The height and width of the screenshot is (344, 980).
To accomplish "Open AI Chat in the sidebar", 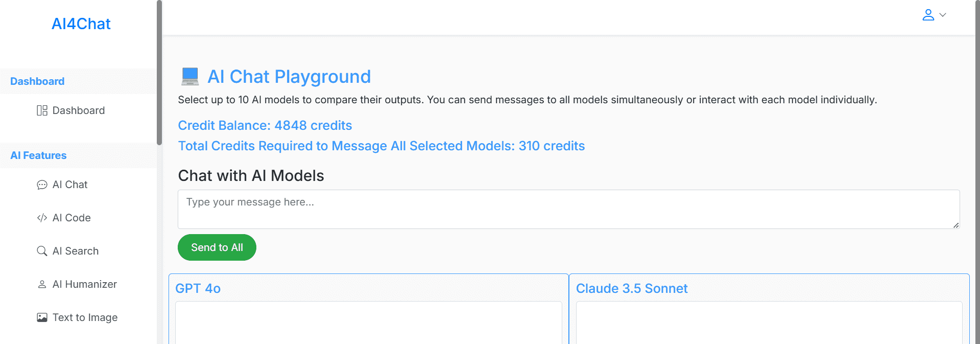I will point(70,185).
